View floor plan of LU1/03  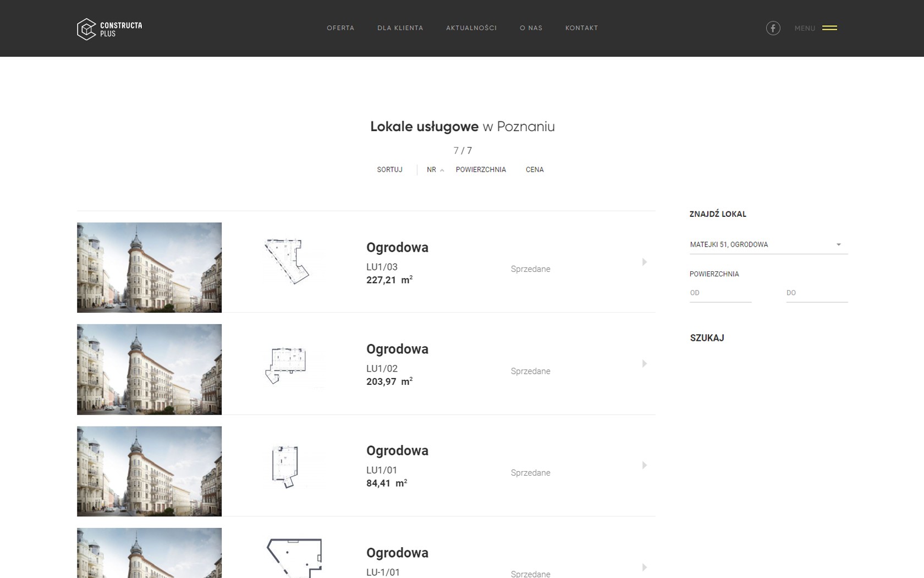tap(287, 261)
